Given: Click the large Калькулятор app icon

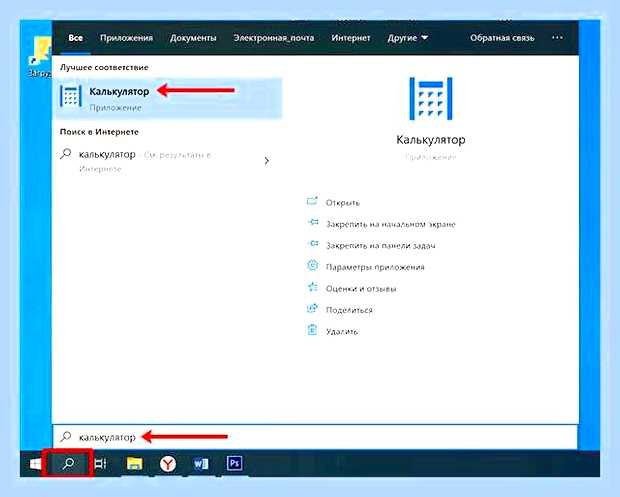Looking at the screenshot, I should pos(431,98).
